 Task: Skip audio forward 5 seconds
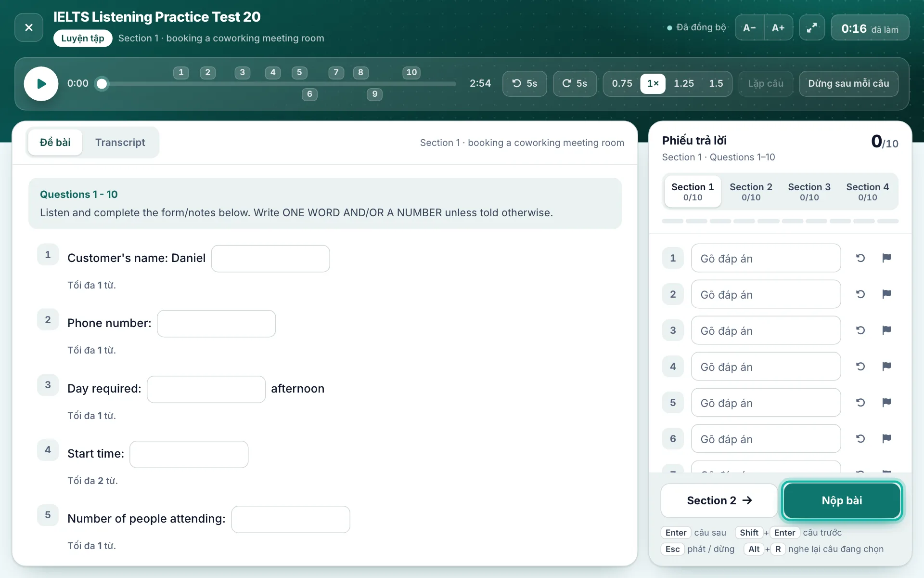click(575, 84)
